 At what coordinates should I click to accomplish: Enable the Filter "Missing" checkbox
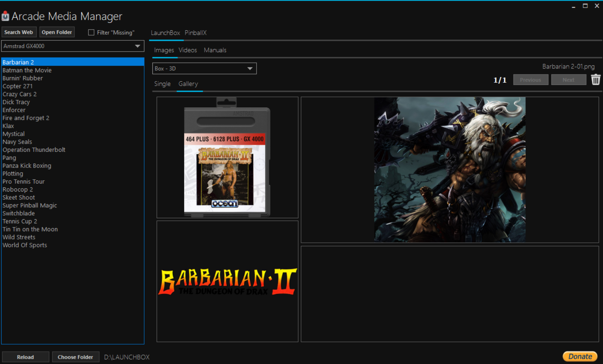click(x=91, y=33)
